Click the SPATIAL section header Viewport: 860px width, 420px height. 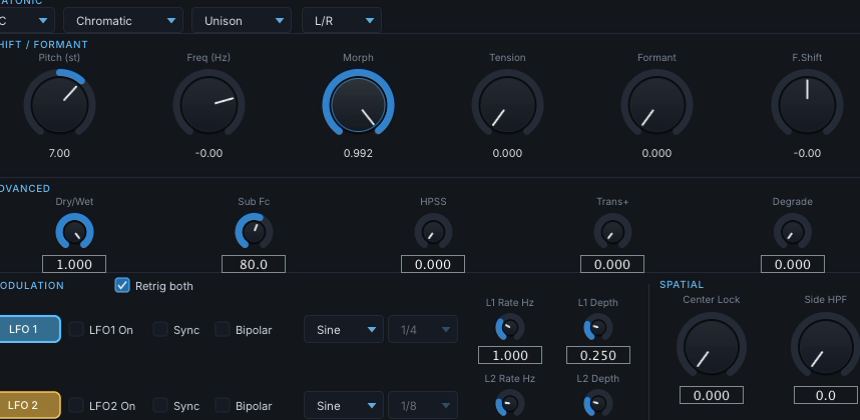coord(681,285)
